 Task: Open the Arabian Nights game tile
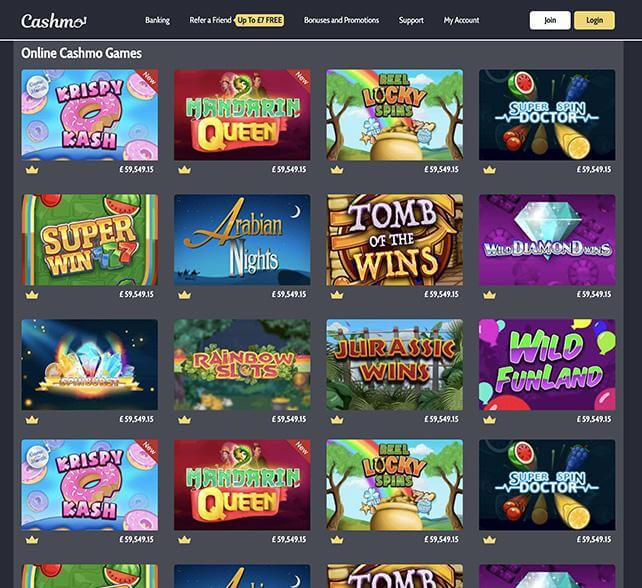point(242,240)
